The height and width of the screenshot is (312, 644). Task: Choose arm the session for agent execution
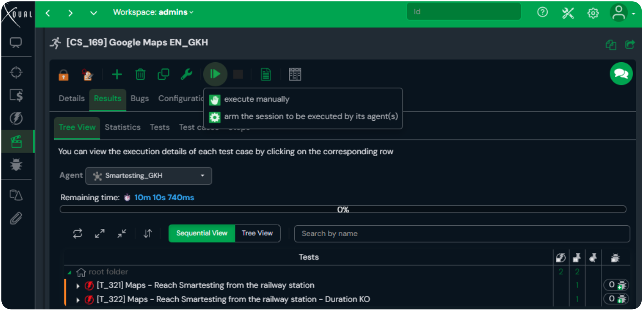[311, 117]
